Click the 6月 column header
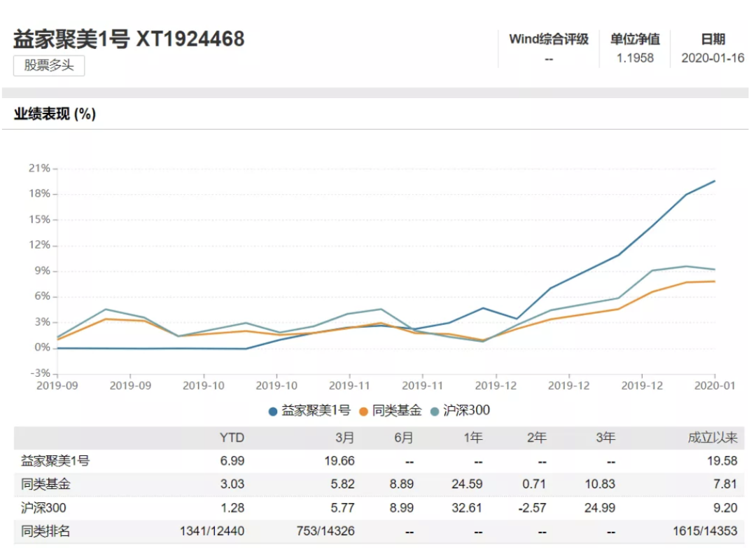 (x=404, y=438)
